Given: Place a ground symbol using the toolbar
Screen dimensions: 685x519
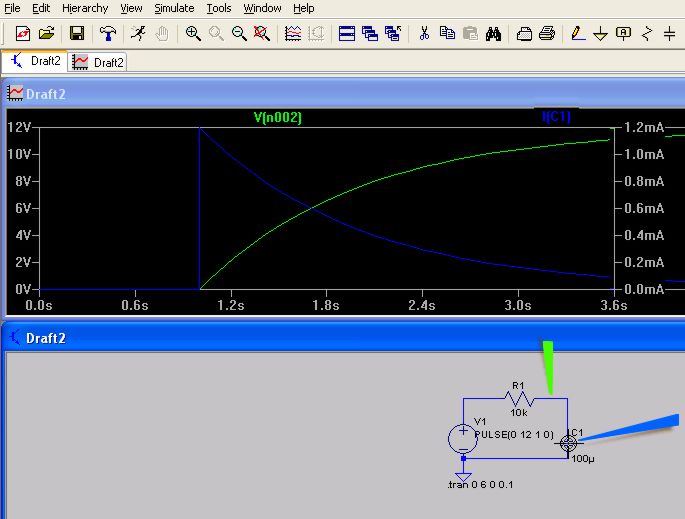Looking at the screenshot, I should coord(601,33).
